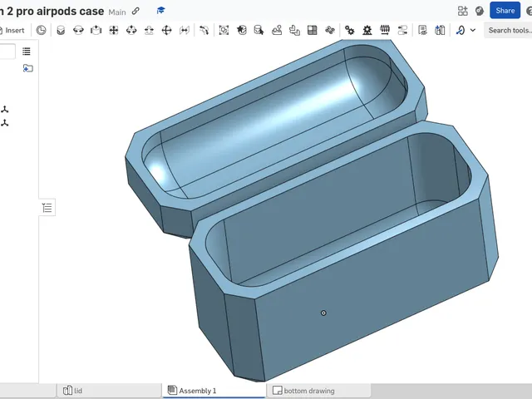Open the help icon in the top-right corner
The image size is (532, 399).
(529, 11)
